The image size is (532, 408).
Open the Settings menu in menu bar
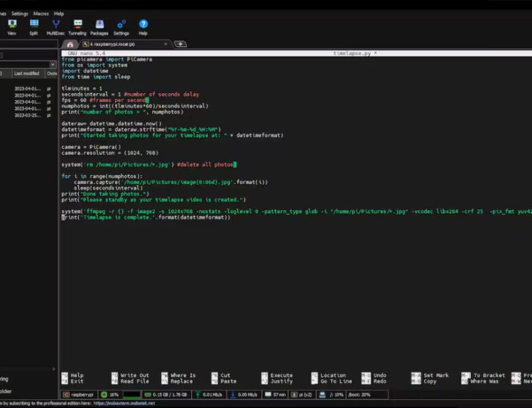[x=20, y=14]
